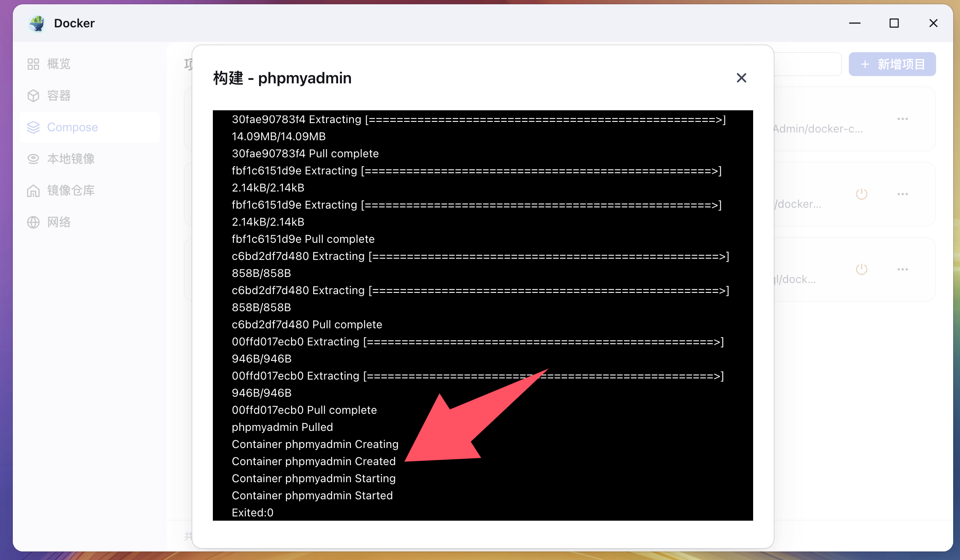Image resolution: width=960 pixels, height=560 pixels.
Task: Open more options for l/dock... project
Action: [x=903, y=269]
